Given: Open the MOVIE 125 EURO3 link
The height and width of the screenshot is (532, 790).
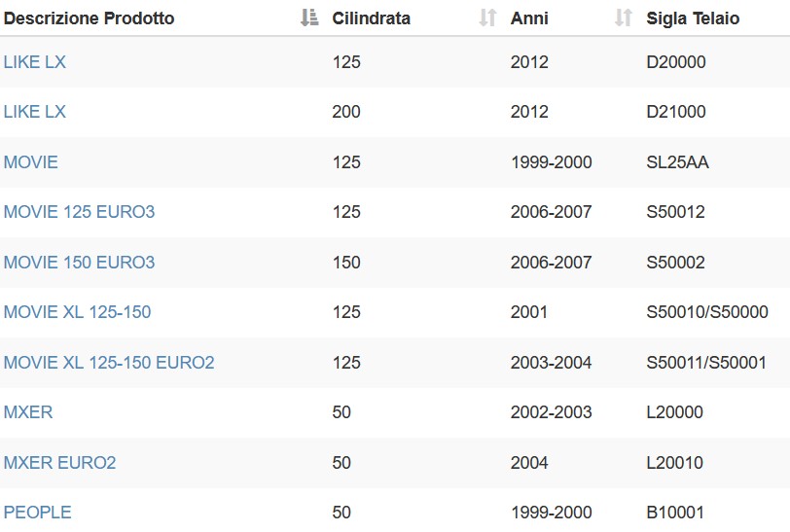Looking at the screenshot, I should click(79, 212).
